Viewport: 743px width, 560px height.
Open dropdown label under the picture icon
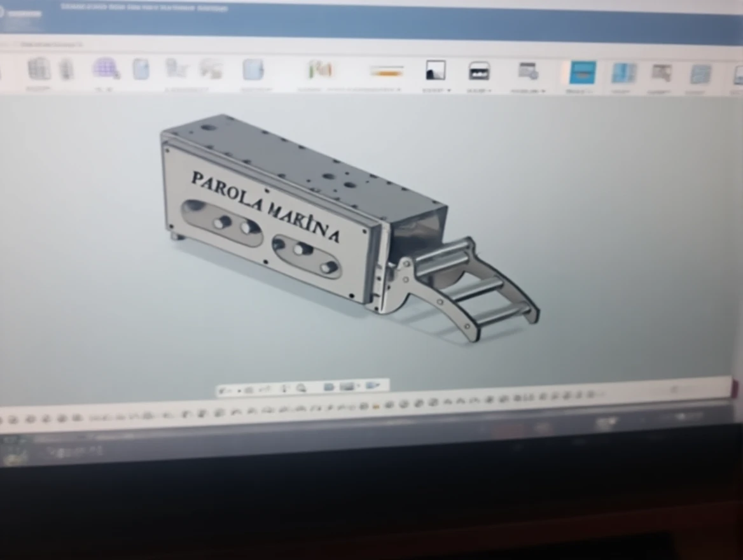pos(436,90)
